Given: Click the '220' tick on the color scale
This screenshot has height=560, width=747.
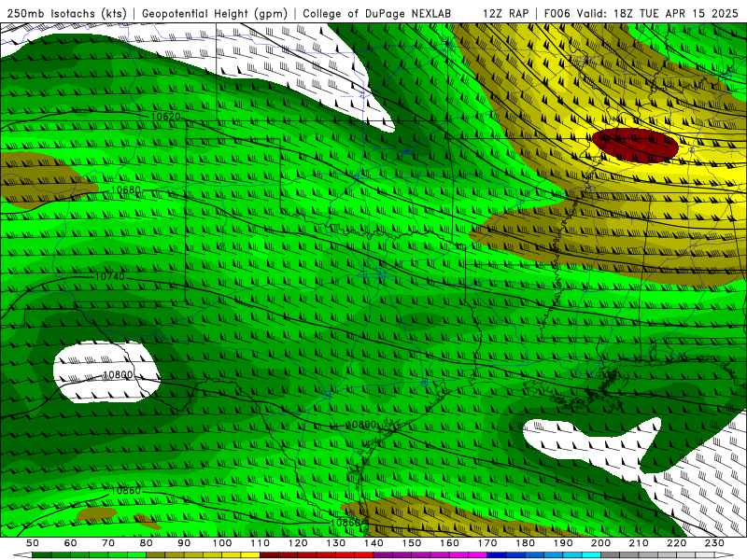Looking at the screenshot, I should pyautogui.click(x=677, y=543).
